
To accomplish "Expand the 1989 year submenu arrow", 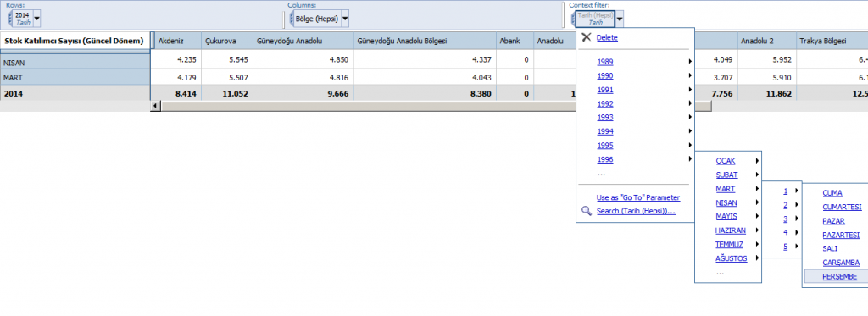I will tap(690, 62).
